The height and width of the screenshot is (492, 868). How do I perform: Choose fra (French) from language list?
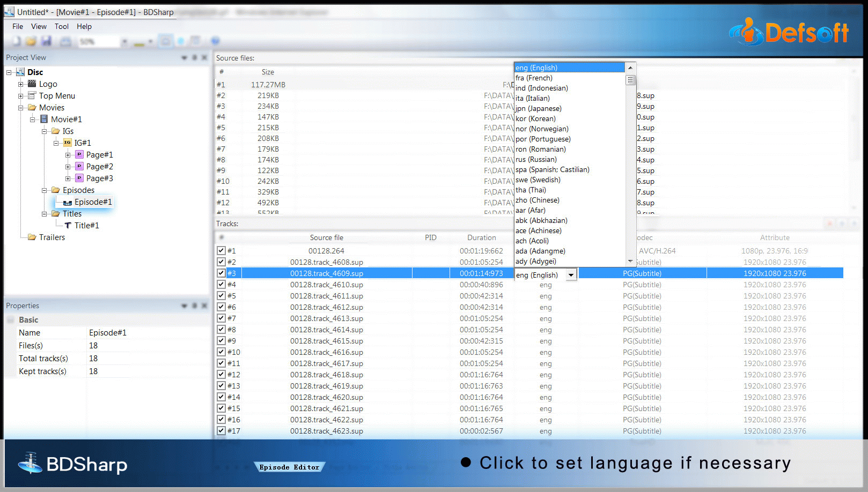570,78
